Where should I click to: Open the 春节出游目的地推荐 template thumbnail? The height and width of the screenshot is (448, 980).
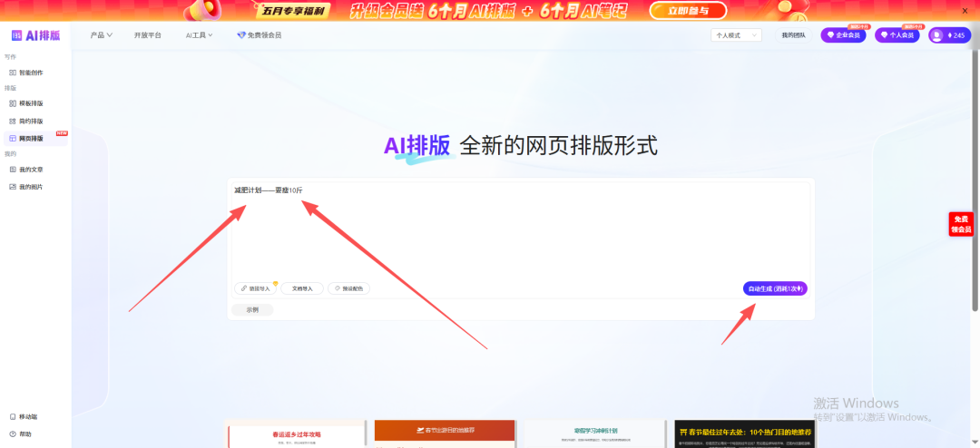coord(445,433)
